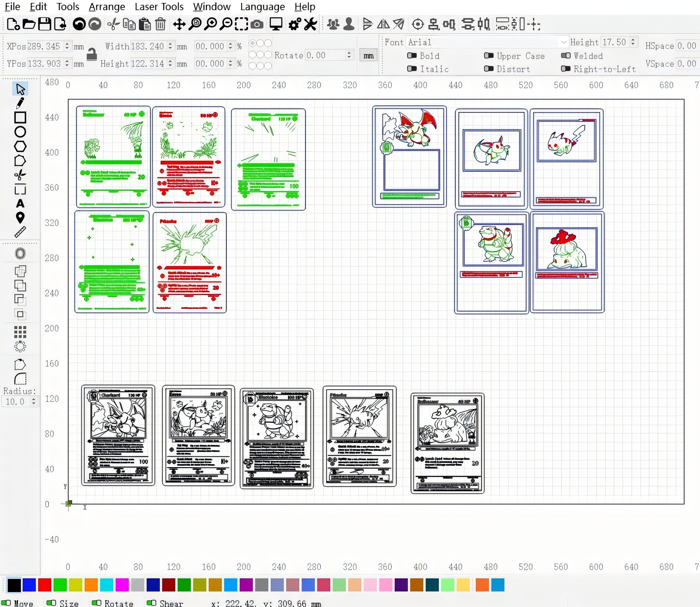Screen dimensions: 700x607
Task: Click the Zoom Out magnifier icon
Action: point(226,24)
